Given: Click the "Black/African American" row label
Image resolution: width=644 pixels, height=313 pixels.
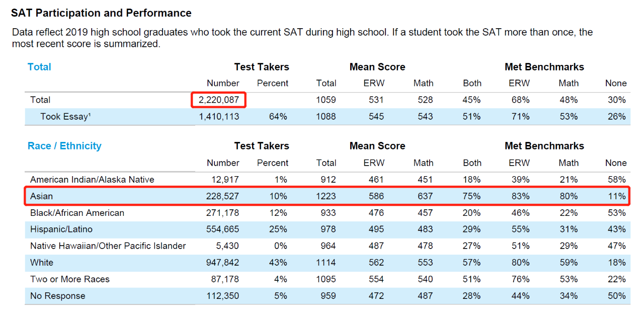Looking at the screenshot, I should click(77, 213).
